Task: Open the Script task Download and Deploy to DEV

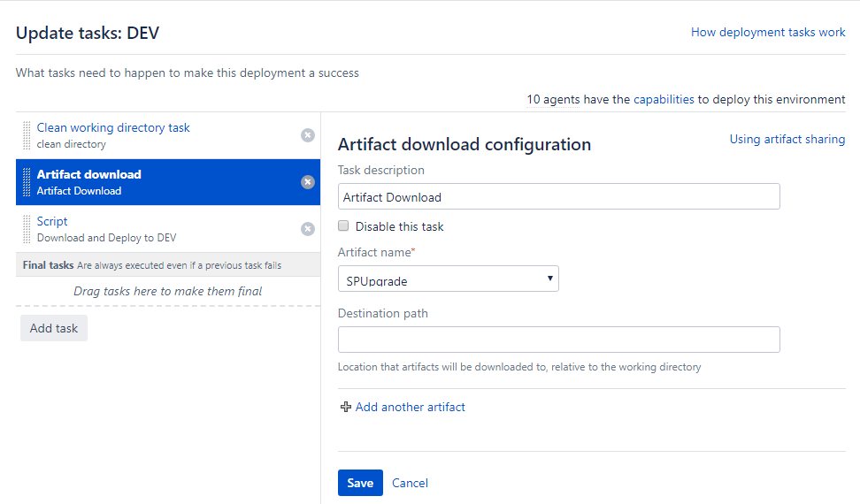Action: click(168, 229)
